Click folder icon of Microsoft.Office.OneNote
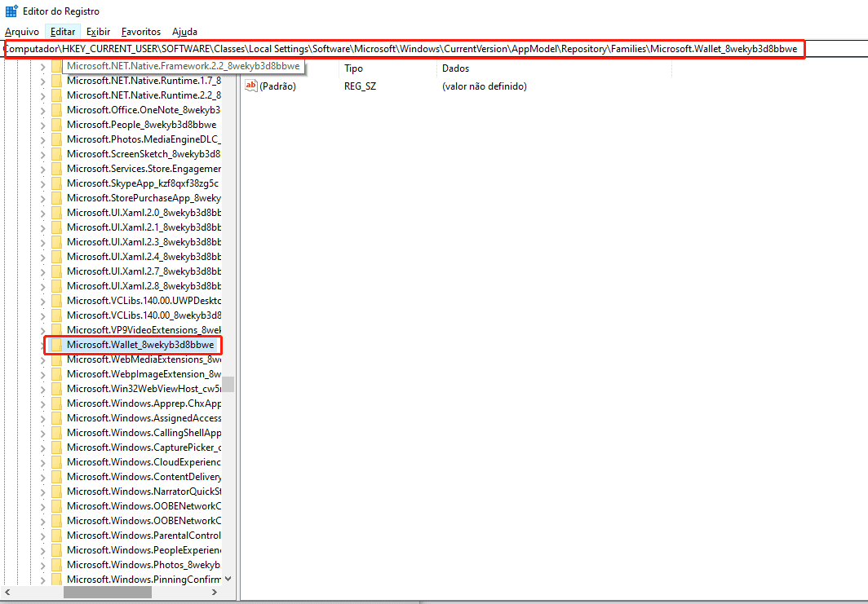The width and height of the screenshot is (868, 604). 56,110
